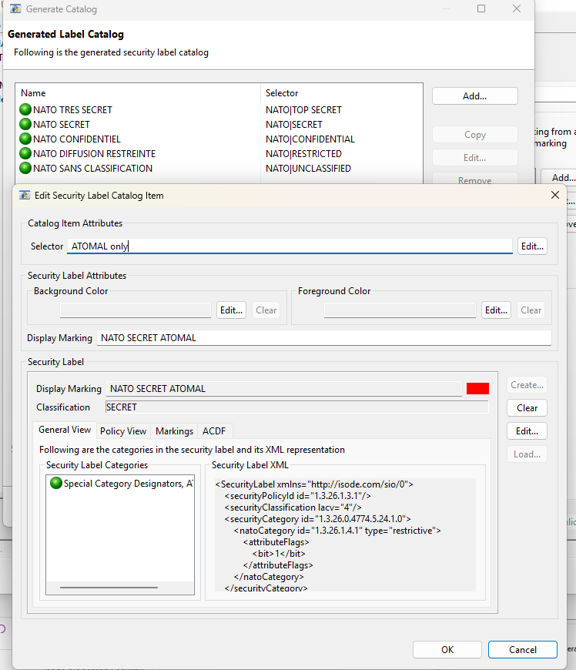Open the Markings tab
This screenshot has width=576, height=670.
(x=174, y=431)
